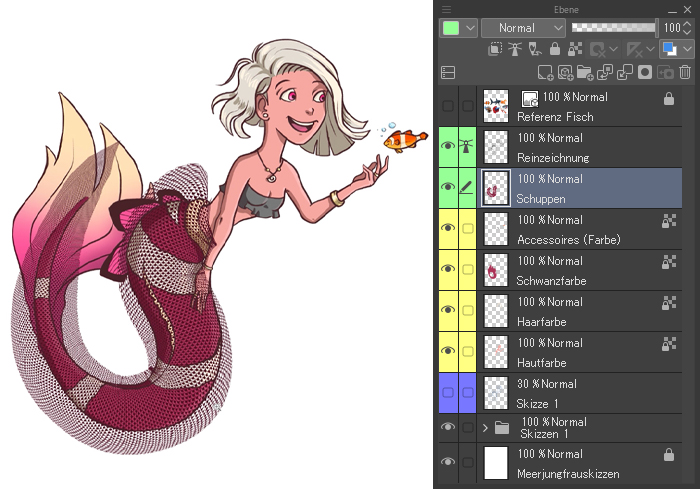700x489 pixels.
Task: Click the delete layer trash icon
Action: click(x=685, y=72)
